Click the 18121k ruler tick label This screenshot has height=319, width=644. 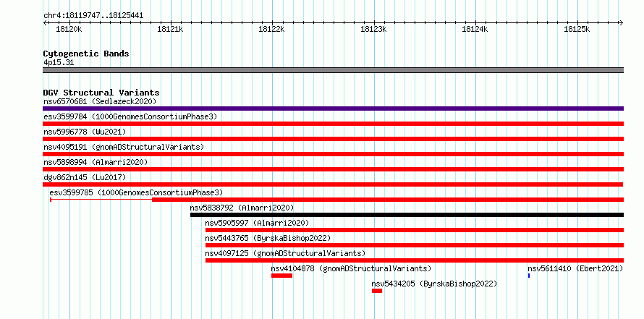[171, 29]
